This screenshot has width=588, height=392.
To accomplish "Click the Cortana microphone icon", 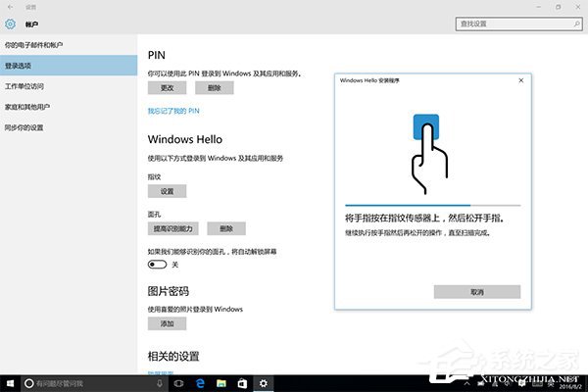I will point(160,383).
